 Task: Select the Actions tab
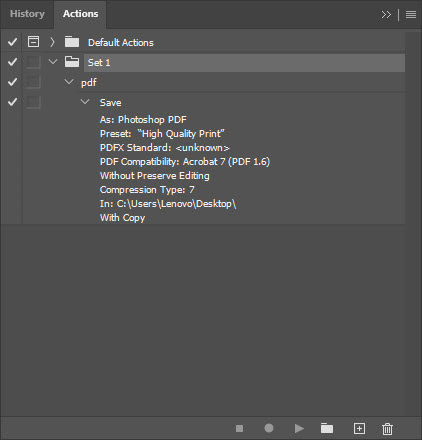80,14
